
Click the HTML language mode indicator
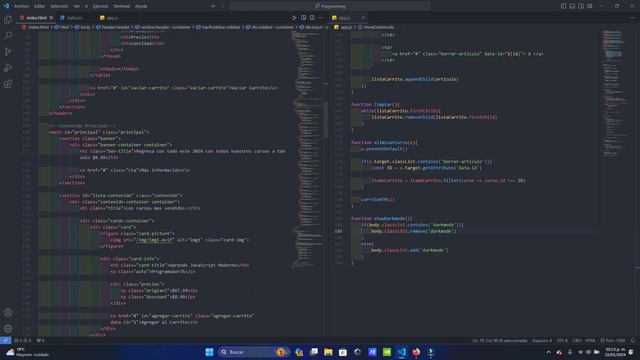tap(590, 340)
